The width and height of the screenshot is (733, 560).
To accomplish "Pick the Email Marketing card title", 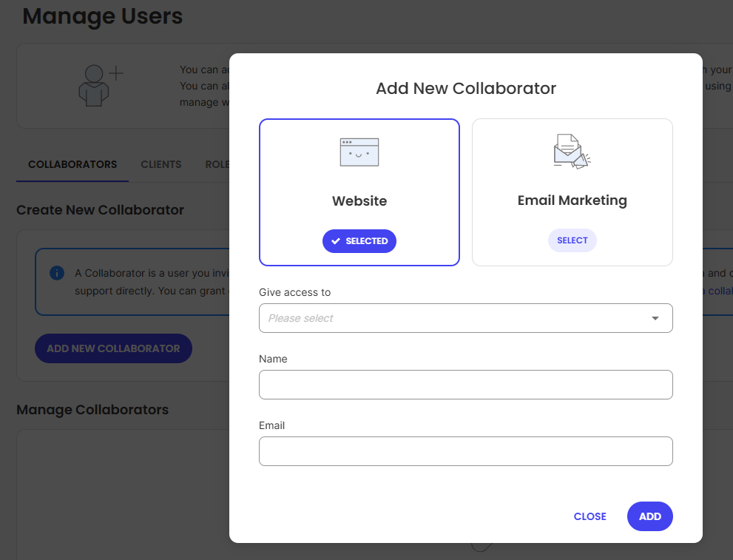I will 572,200.
